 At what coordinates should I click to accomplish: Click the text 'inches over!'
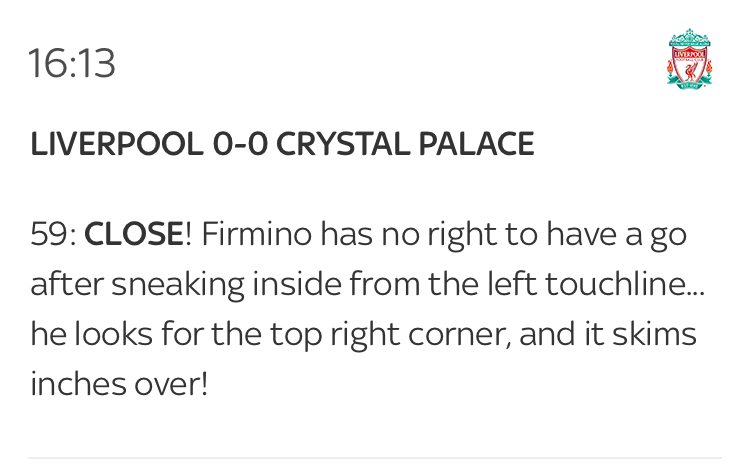click(x=119, y=384)
